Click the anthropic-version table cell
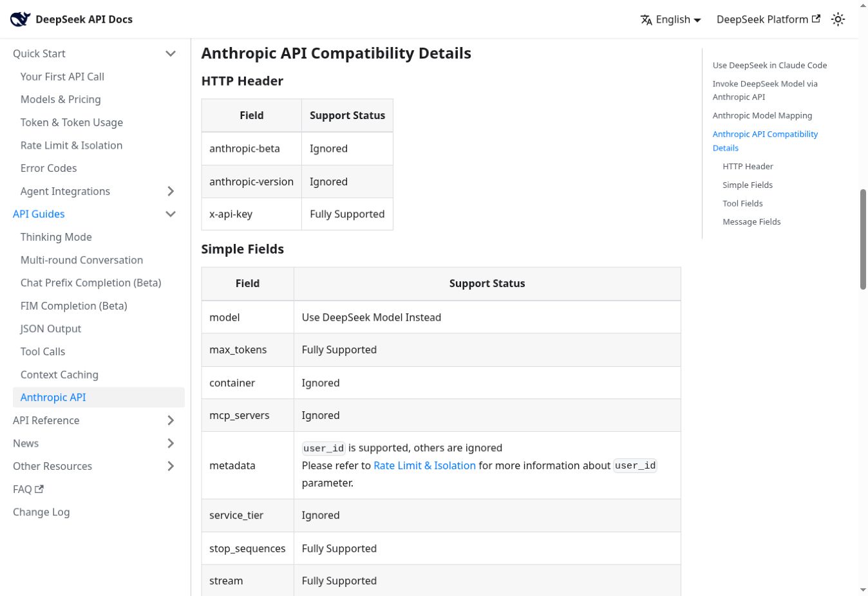The width and height of the screenshot is (868, 596). [x=252, y=182]
